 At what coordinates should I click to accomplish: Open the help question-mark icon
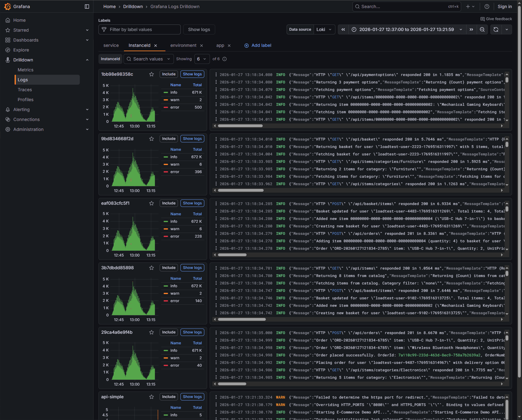coord(487,6)
